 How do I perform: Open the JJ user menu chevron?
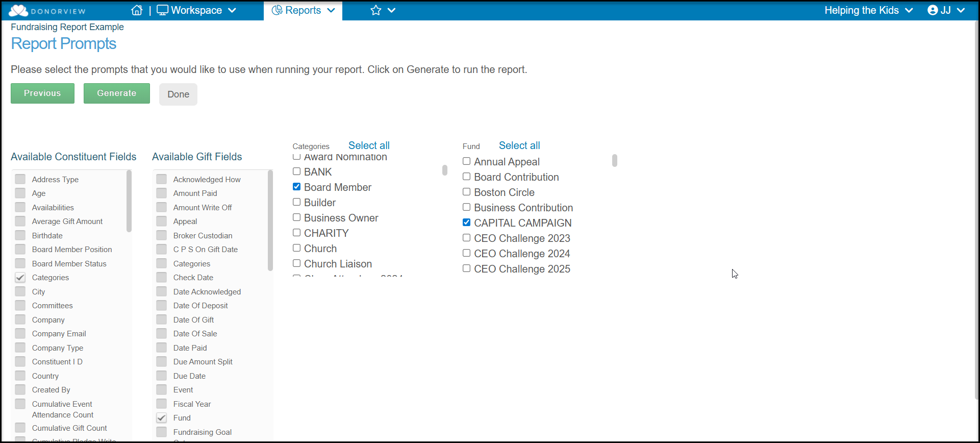point(961,10)
